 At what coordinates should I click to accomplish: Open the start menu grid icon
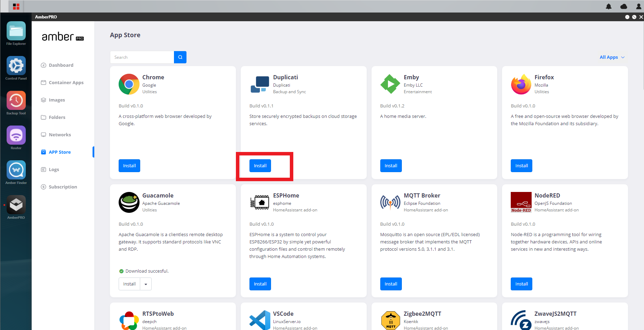pyautogui.click(x=16, y=6)
